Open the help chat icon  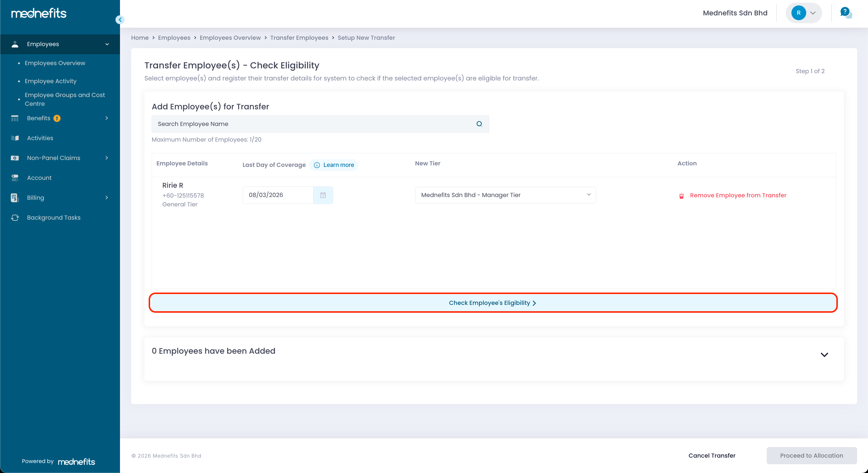tap(845, 13)
